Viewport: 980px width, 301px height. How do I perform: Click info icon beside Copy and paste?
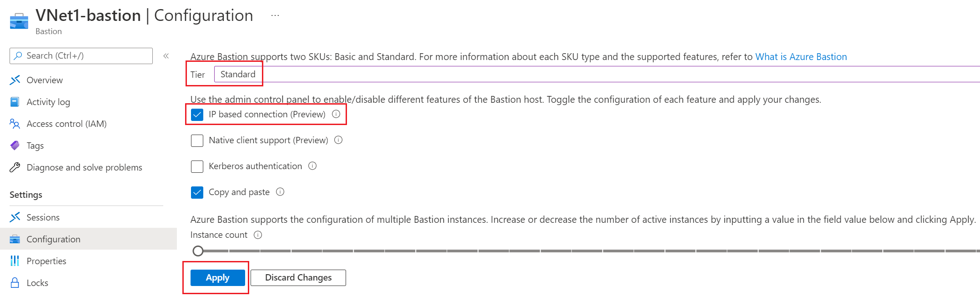280,192
